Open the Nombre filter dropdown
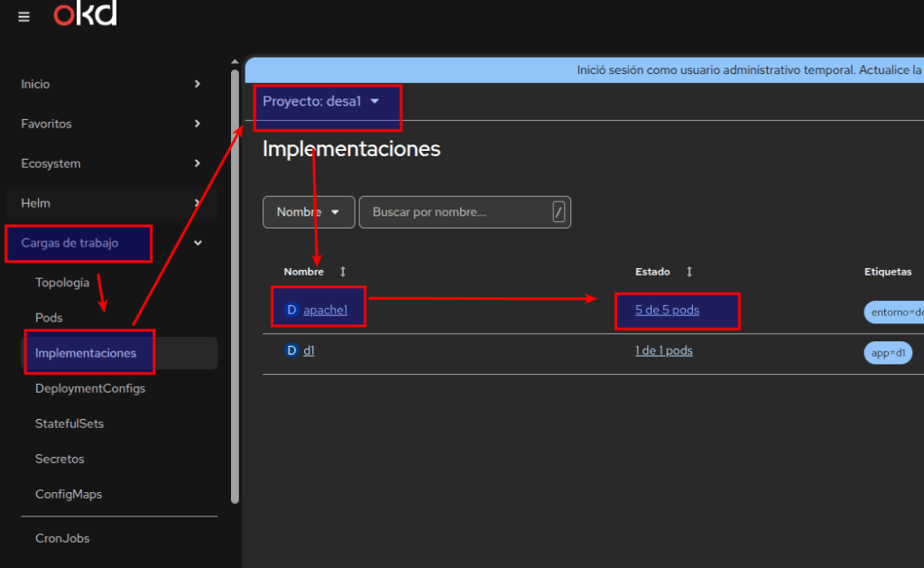924x568 pixels. coord(309,212)
